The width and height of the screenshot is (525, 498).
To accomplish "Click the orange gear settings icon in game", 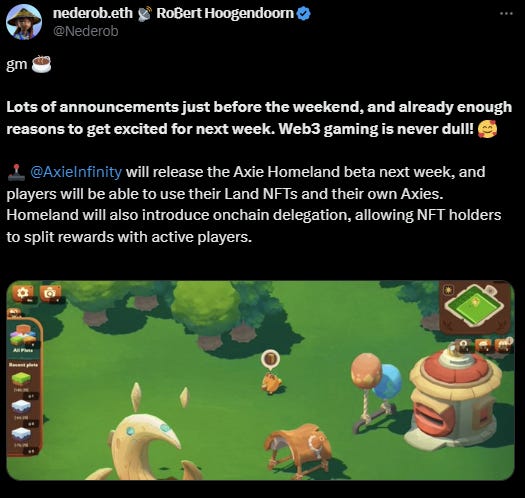I will (x=23, y=294).
